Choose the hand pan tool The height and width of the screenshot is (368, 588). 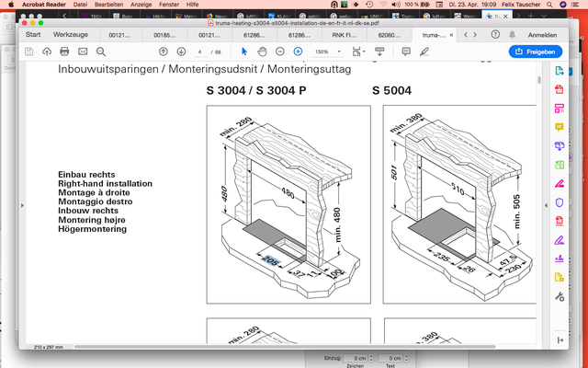pyautogui.click(x=262, y=52)
